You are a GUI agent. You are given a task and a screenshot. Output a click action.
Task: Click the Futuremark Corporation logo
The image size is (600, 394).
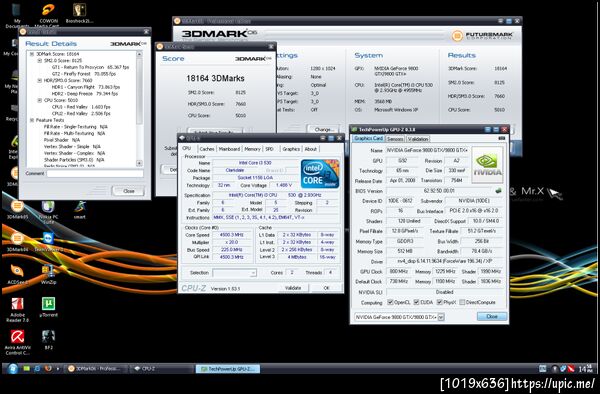click(x=482, y=36)
